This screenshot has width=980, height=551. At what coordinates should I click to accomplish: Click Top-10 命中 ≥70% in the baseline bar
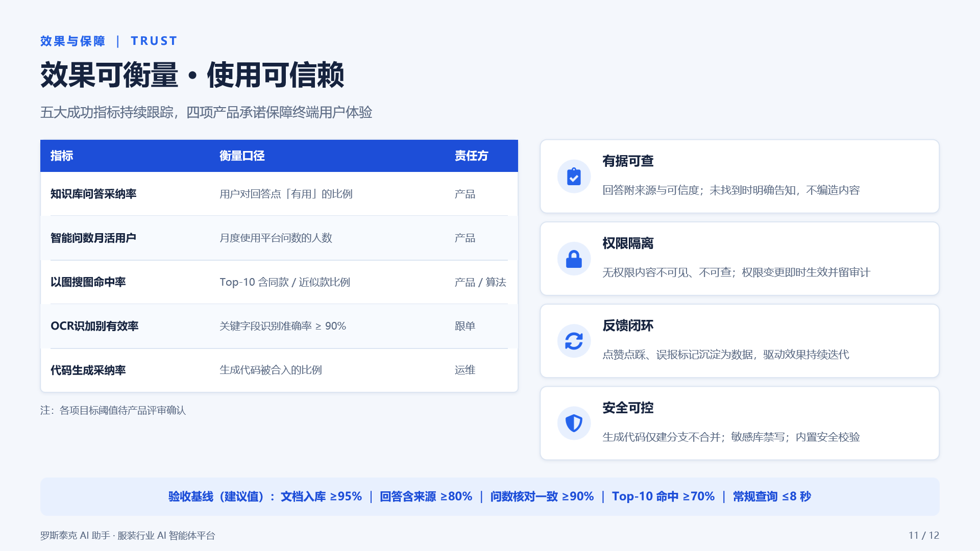pyautogui.click(x=663, y=496)
